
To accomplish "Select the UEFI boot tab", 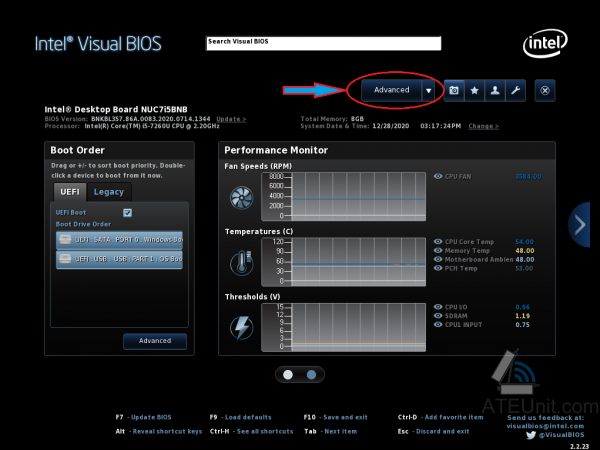I will point(69,192).
